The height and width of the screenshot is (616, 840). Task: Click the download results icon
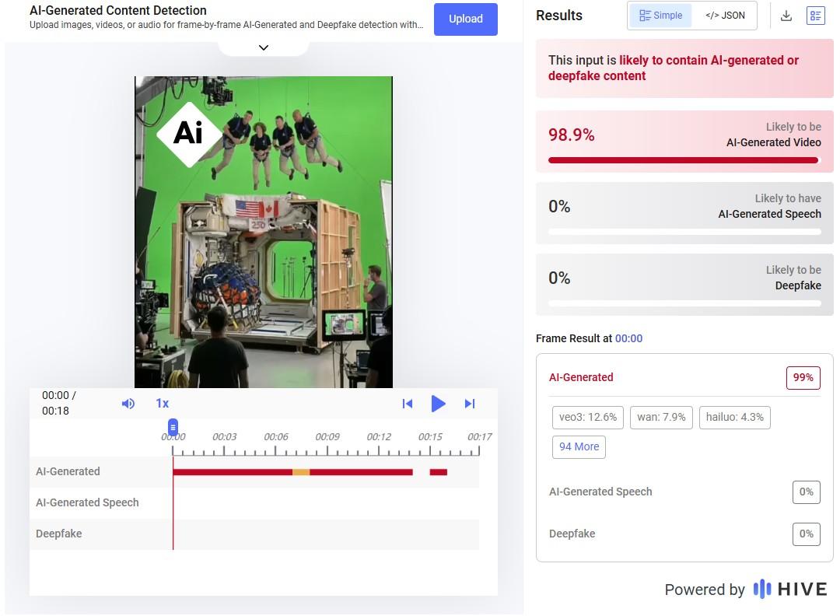(x=786, y=16)
